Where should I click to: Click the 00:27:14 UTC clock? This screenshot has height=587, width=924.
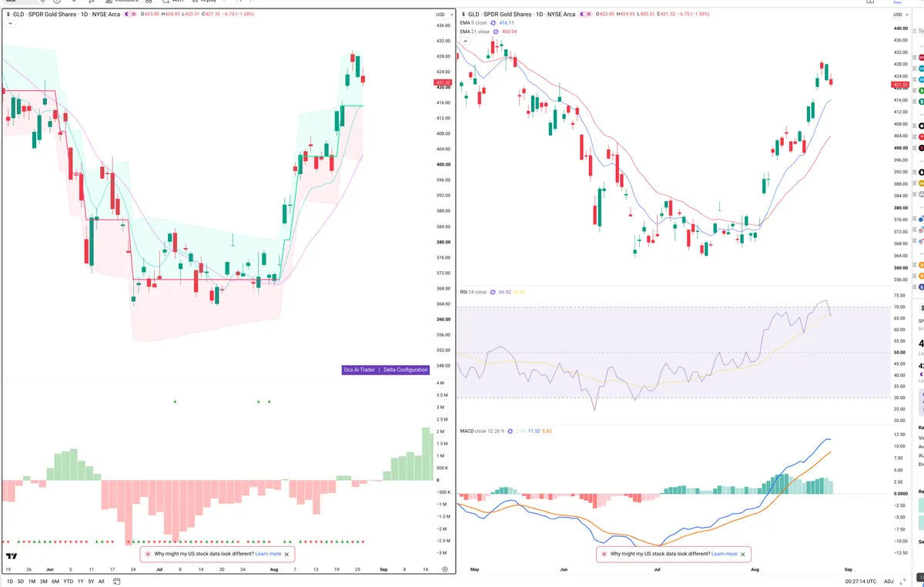[x=860, y=582]
